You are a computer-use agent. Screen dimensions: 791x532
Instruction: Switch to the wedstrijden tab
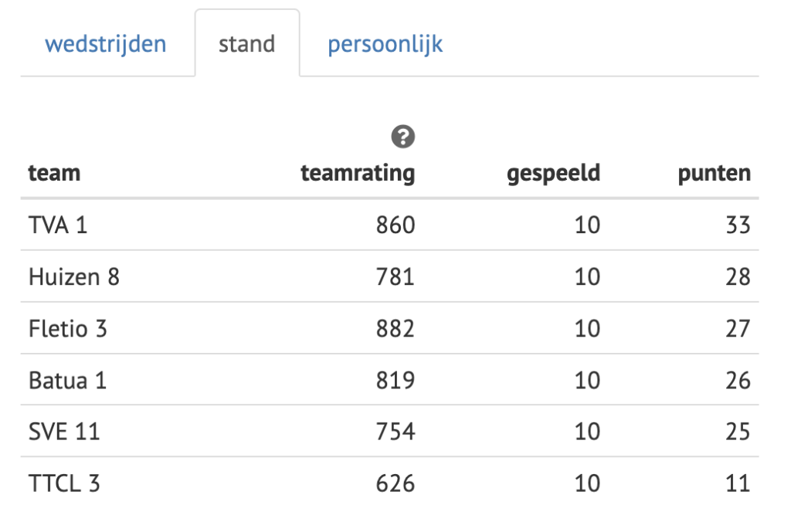point(106,44)
